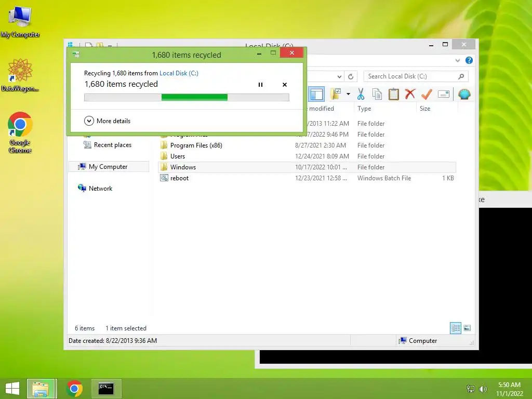Toggle the navigation pane layout icon
Screen dimensions: 532x399
pyautogui.click(x=316, y=94)
